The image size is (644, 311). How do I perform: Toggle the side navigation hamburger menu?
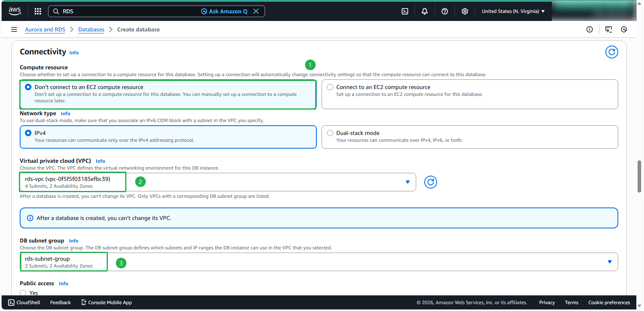click(x=14, y=29)
